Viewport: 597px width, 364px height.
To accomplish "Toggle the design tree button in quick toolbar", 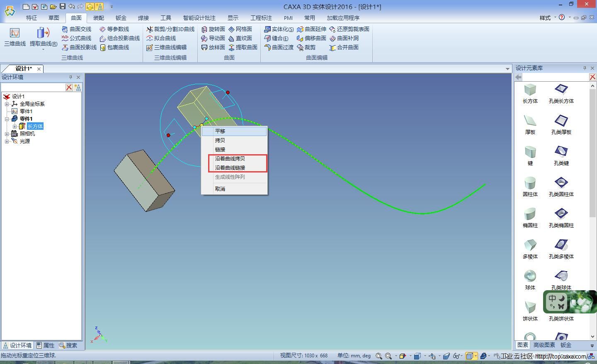I will [99, 6].
